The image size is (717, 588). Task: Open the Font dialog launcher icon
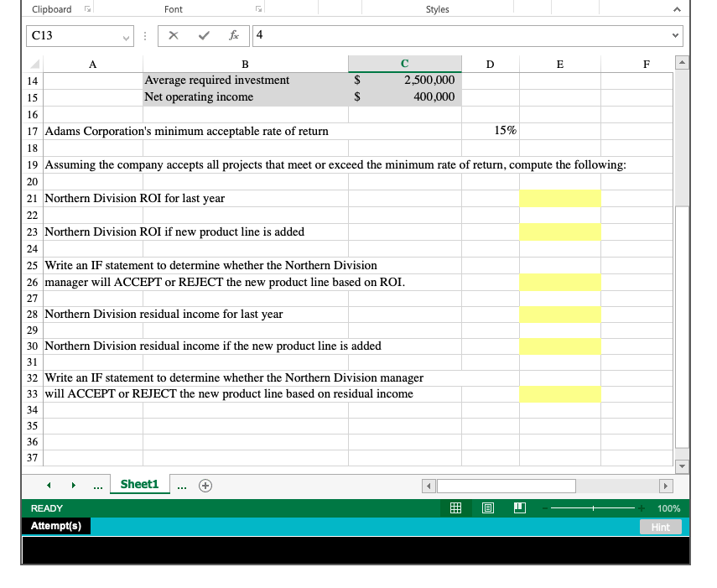click(x=257, y=8)
